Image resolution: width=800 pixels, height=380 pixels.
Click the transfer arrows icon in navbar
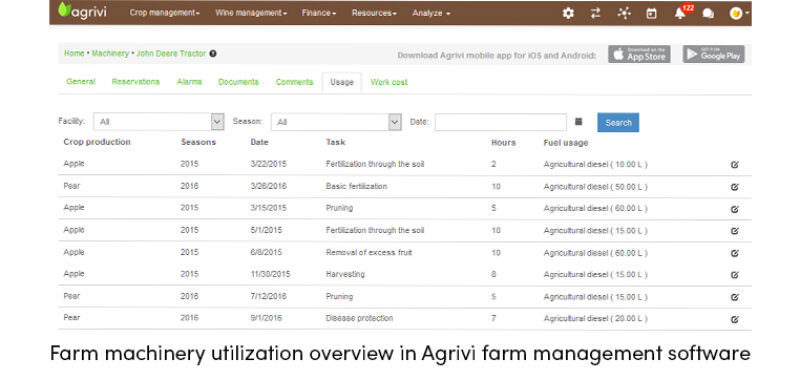point(595,13)
